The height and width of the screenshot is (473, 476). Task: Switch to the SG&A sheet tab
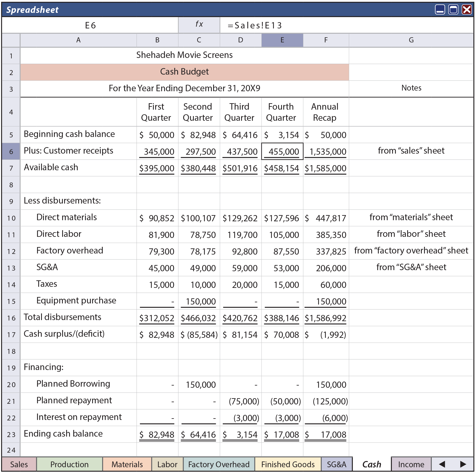click(336, 464)
